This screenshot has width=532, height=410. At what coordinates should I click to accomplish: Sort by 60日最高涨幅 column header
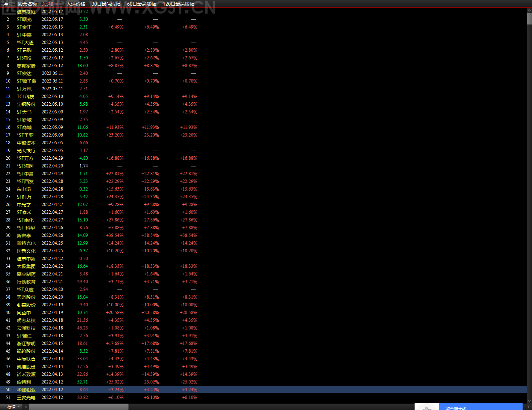(142, 4)
